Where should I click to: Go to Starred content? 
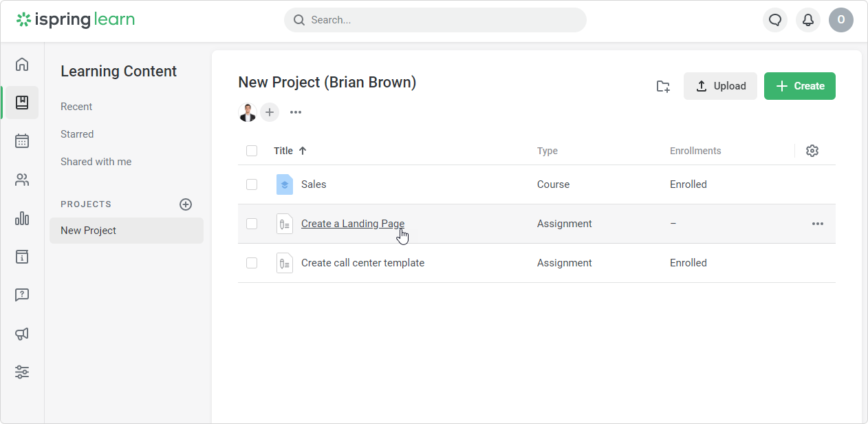click(x=77, y=134)
